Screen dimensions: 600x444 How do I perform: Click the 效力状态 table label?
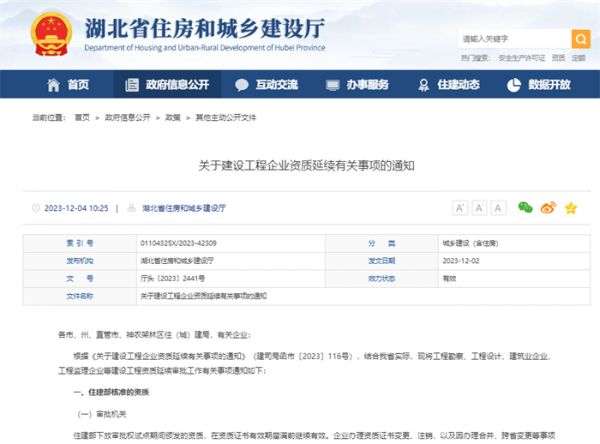382,278
